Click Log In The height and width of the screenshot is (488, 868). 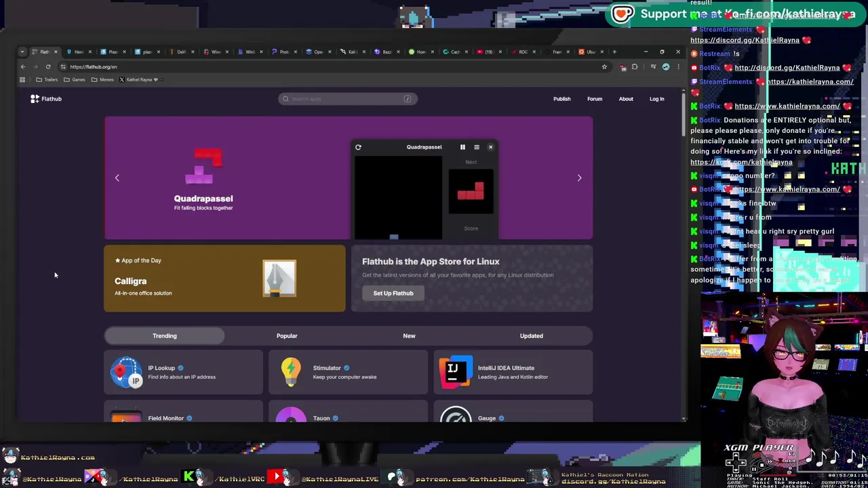pos(656,99)
